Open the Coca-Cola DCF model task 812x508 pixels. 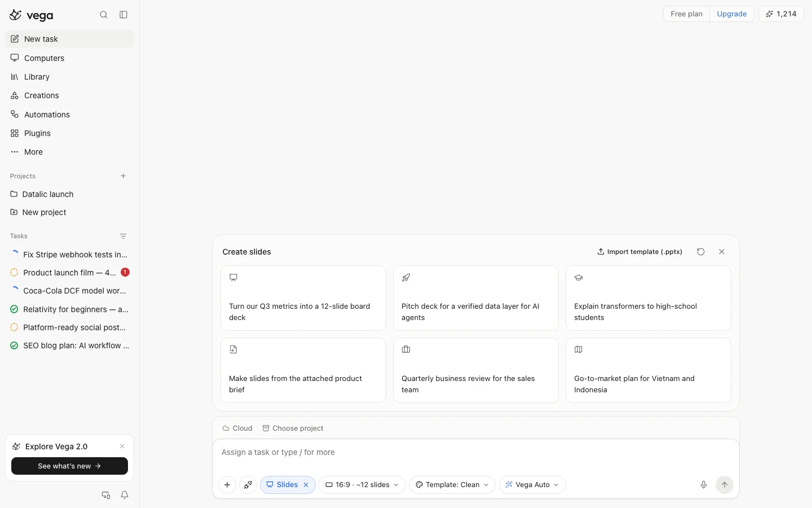coord(70,291)
